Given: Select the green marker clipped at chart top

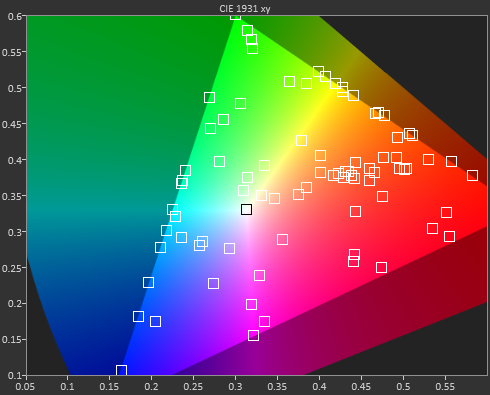Looking at the screenshot, I should click(236, 17).
